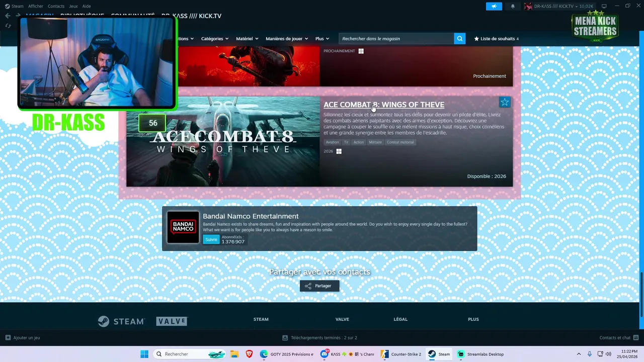Click the subscriber count 1 376 907
Viewport: 644px width, 362px height.
point(233,242)
